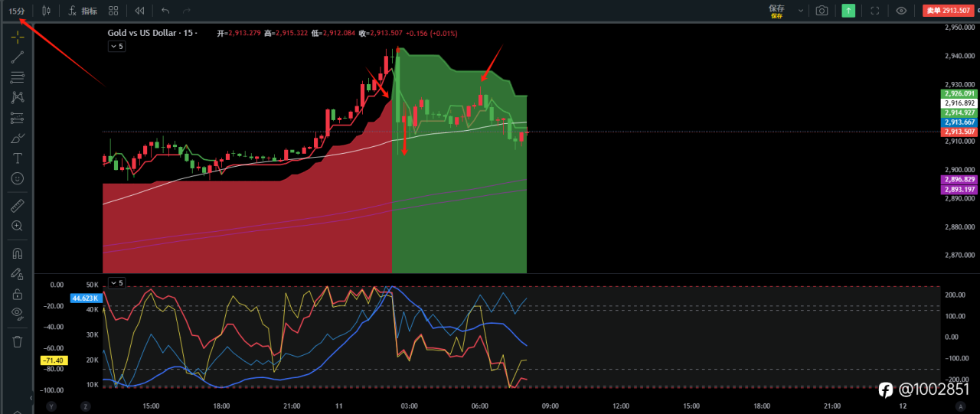Screen dimensions: 980x414
Task: Redo the last undone action
Action: point(187,11)
